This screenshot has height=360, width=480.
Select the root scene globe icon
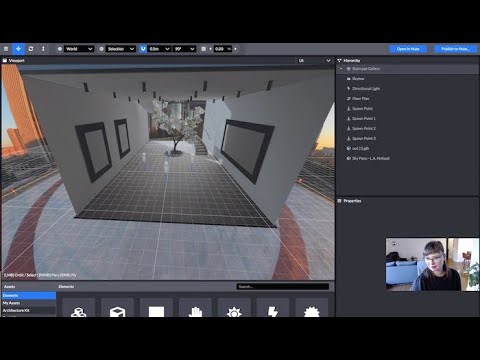click(x=349, y=69)
